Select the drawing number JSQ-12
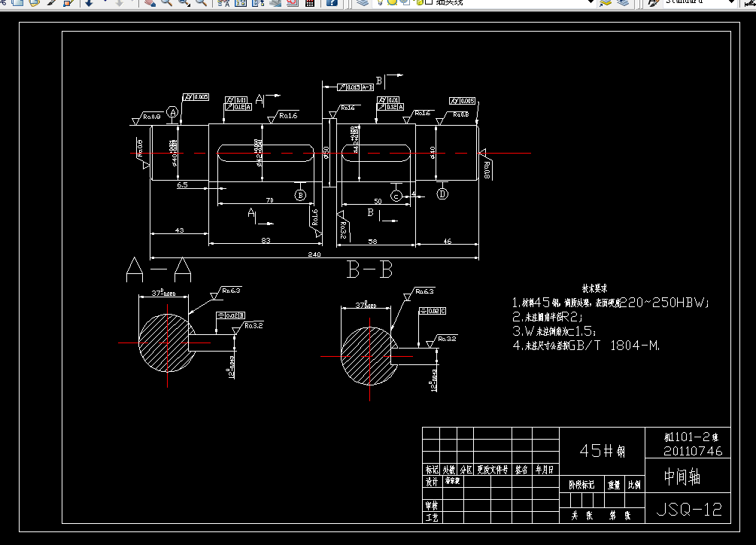This screenshot has width=756, height=545. coord(690,510)
